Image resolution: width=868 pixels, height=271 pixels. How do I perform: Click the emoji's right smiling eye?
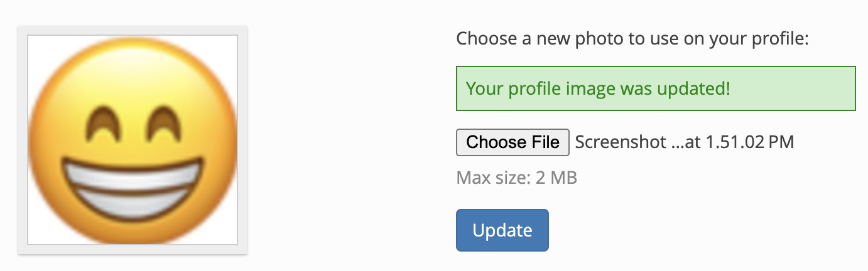tap(166, 122)
